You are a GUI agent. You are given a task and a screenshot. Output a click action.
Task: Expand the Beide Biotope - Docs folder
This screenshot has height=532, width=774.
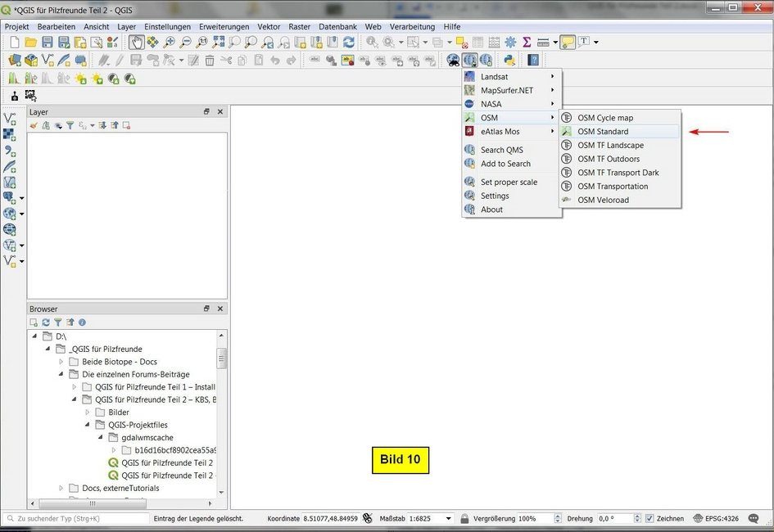pos(61,362)
